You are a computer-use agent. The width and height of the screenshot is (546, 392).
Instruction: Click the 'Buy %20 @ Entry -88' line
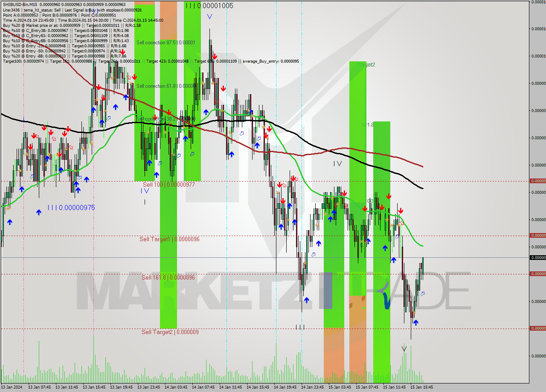point(64,56)
